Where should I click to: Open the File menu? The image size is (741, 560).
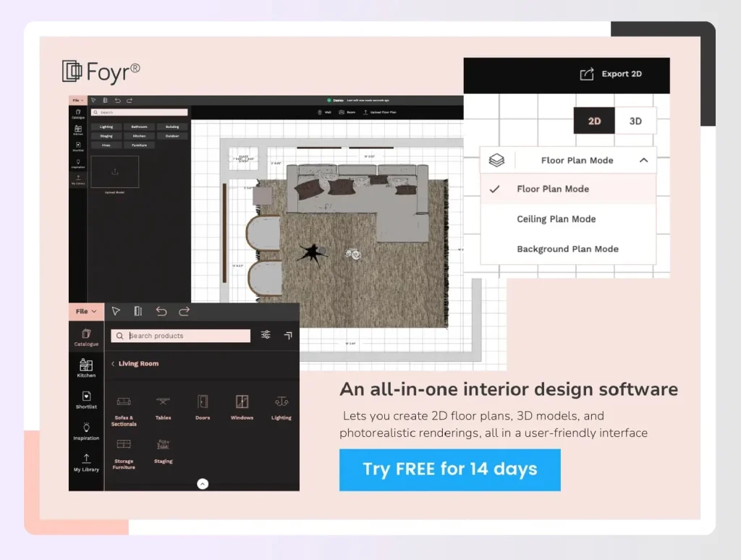pos(84,311)
